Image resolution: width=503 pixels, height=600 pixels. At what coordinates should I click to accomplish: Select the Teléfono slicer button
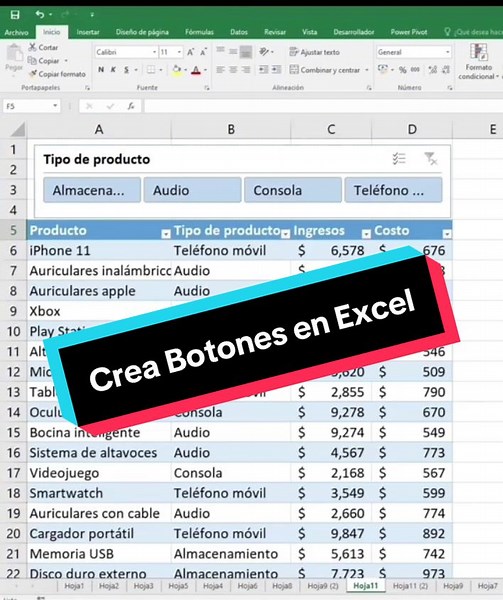[x=394, y=190]
